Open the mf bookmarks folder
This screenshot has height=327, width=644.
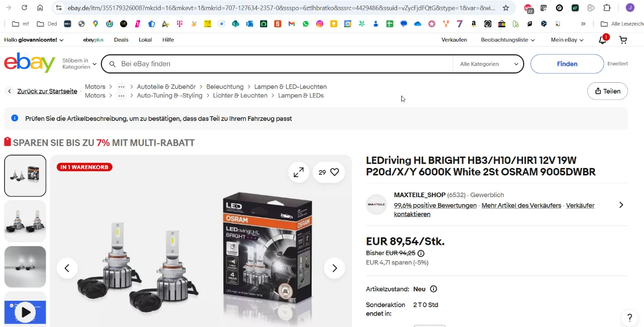coord(21,24)
